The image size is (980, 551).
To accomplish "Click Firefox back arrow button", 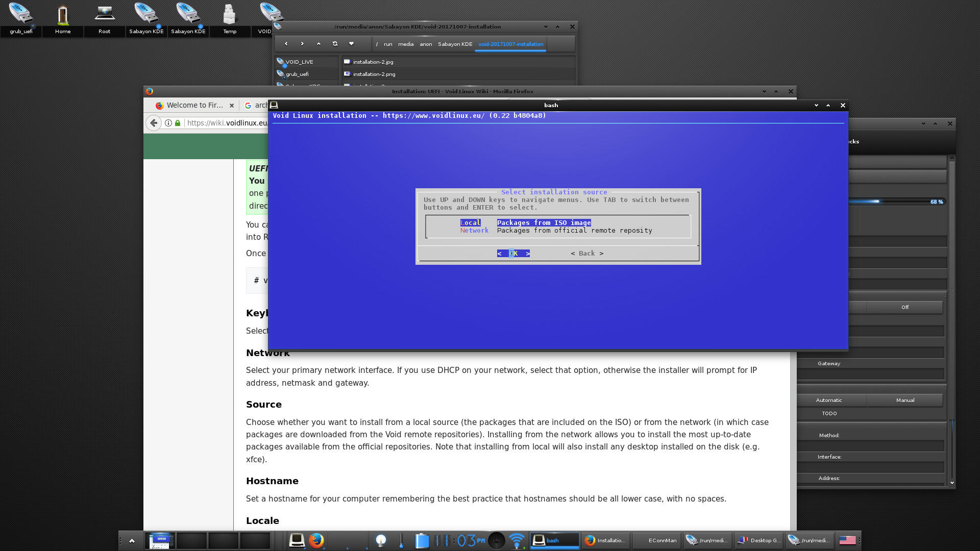I will 154,123.
